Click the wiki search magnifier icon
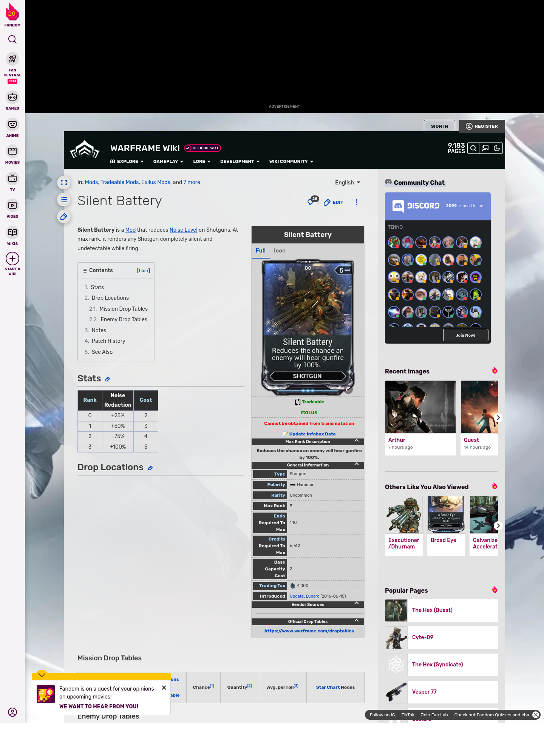 pyautogui.click(x=473, y=149)
